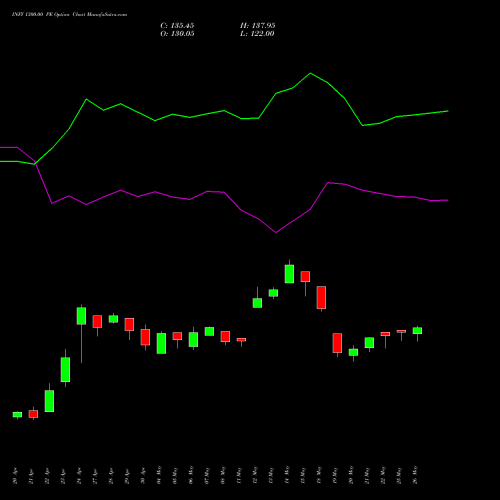
Task: Click the green indicator line's highest peak
Action: click(x=310, y=73)
